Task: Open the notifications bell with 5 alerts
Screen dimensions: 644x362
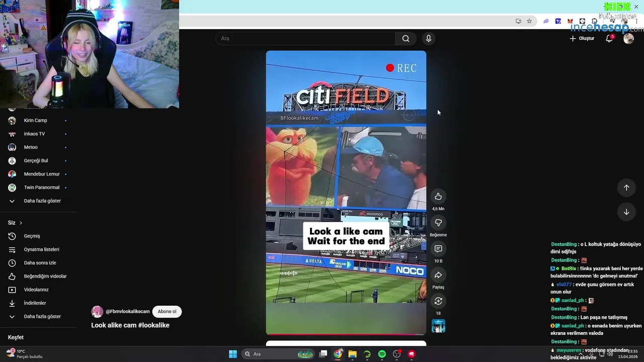Action: point(609,39)
